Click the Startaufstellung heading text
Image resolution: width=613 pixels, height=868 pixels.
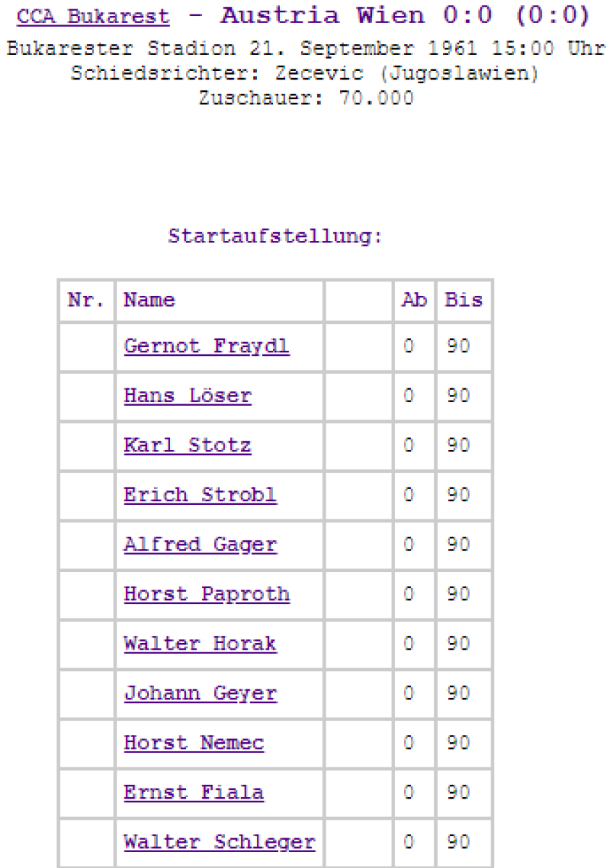pyautogui.click(x=274, y=237)
